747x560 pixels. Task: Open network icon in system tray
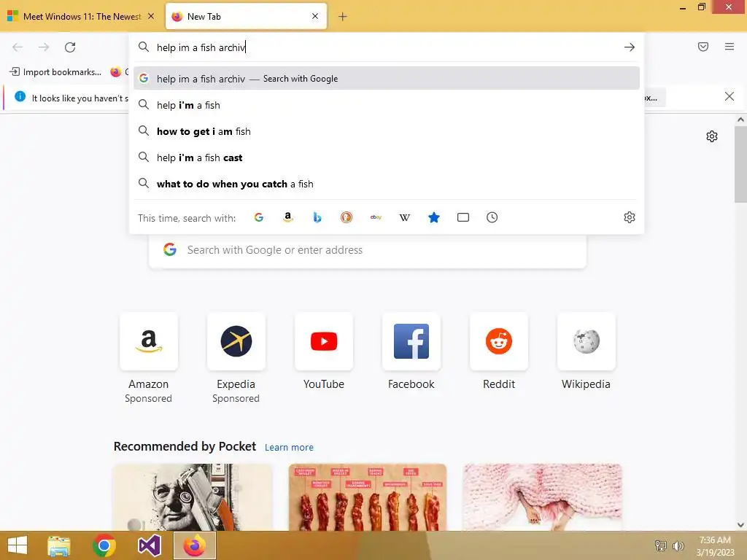661,546
